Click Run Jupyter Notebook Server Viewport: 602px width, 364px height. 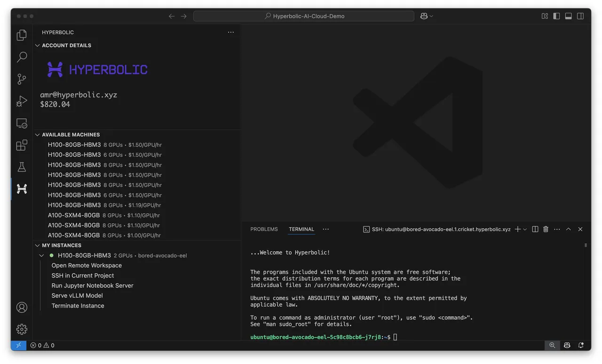coord(92,286)
